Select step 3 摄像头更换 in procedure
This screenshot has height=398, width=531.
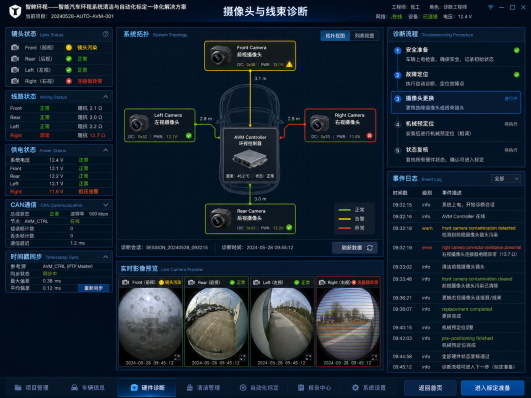pos(456,102)
